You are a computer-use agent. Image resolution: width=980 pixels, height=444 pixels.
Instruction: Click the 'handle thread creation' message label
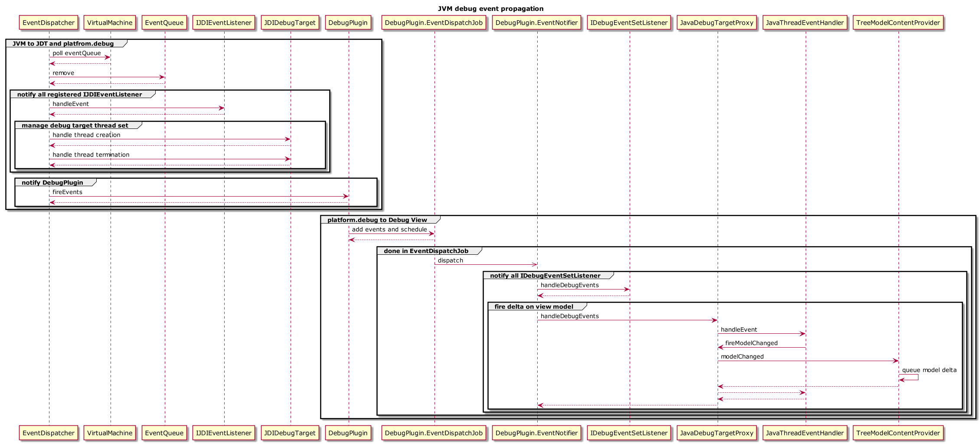87,135
